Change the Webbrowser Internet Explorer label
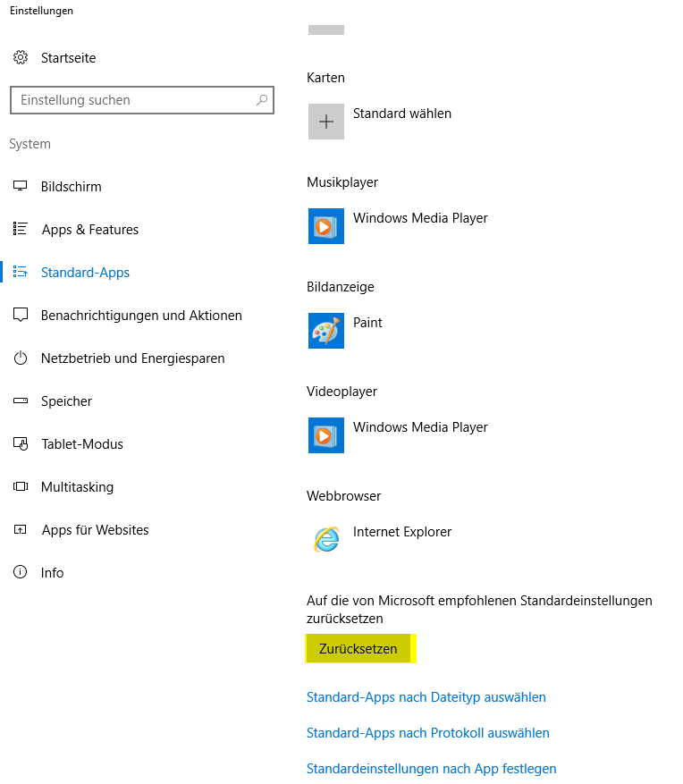The image size is (683, 784). coord(402,532)
